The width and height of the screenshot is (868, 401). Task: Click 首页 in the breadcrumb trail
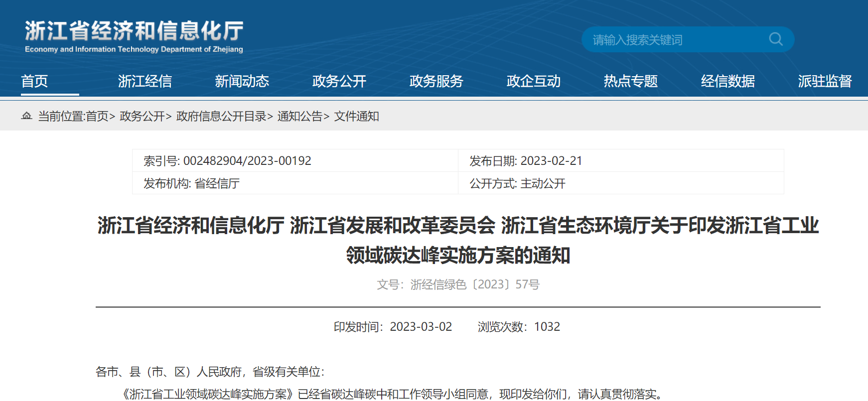pyautogui.click(x=97, y=117)
